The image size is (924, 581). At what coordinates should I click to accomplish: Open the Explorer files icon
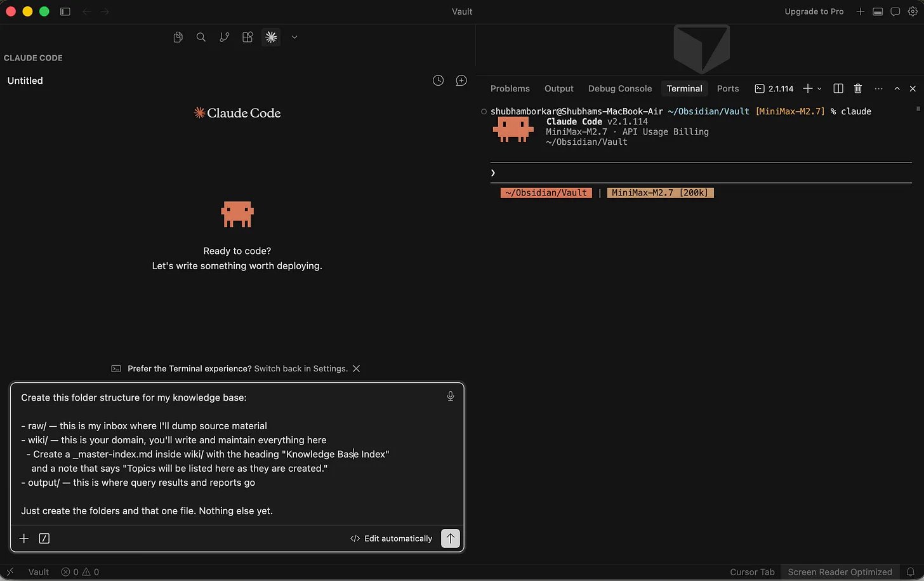(178, 37)
